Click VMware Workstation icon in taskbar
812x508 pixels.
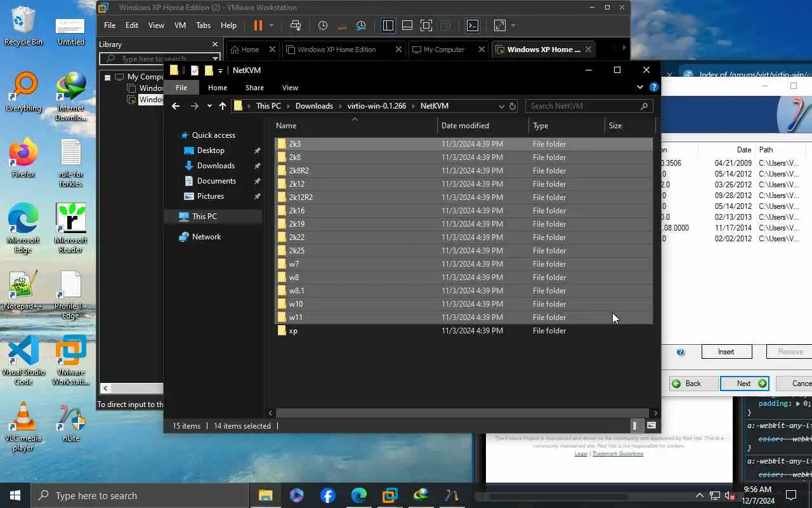tap(390, 495)
